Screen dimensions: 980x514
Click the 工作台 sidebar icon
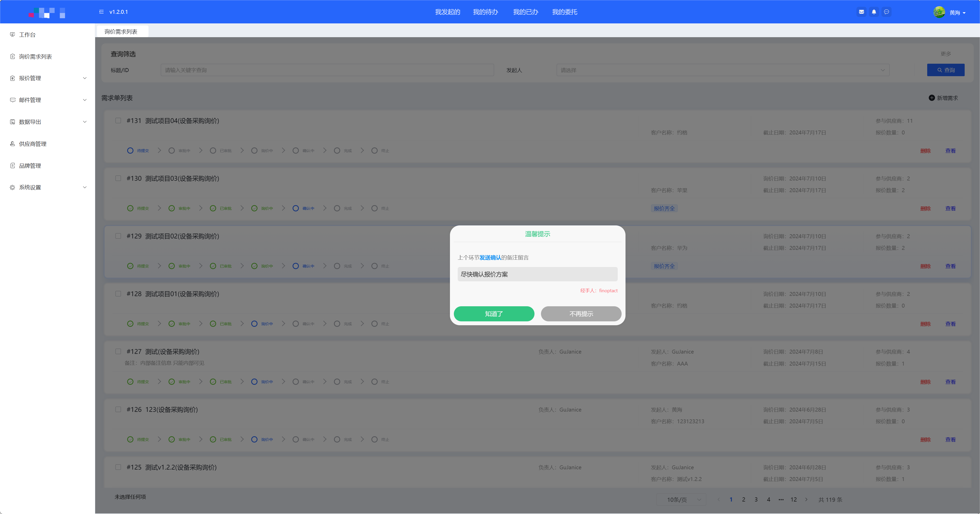12,35
